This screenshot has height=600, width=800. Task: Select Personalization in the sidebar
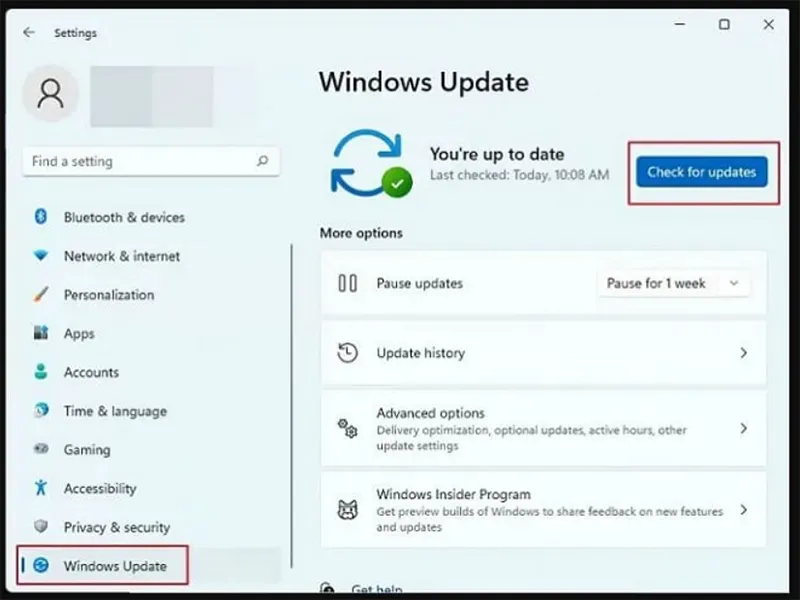click(x=109, y=295)
